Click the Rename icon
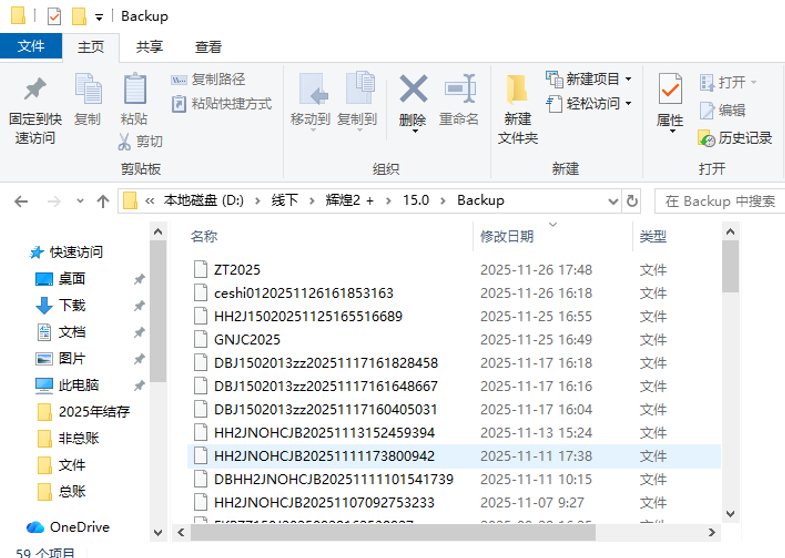Image resolution: width=785 pixels, height=558 pixels. tap(459, 92)
